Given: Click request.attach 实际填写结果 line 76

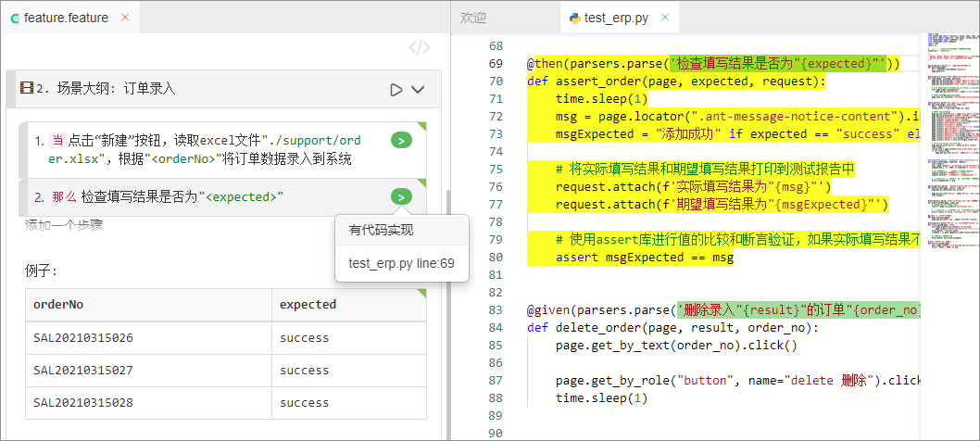Looking at the screenshot, I should coord(693,186).
